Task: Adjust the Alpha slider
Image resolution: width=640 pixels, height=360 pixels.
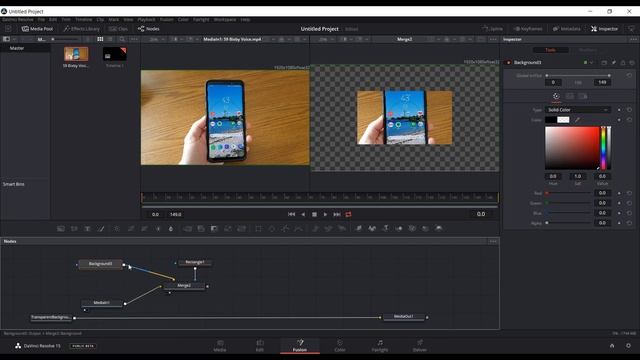Action: pyautogui.click(x=569, y=223)
